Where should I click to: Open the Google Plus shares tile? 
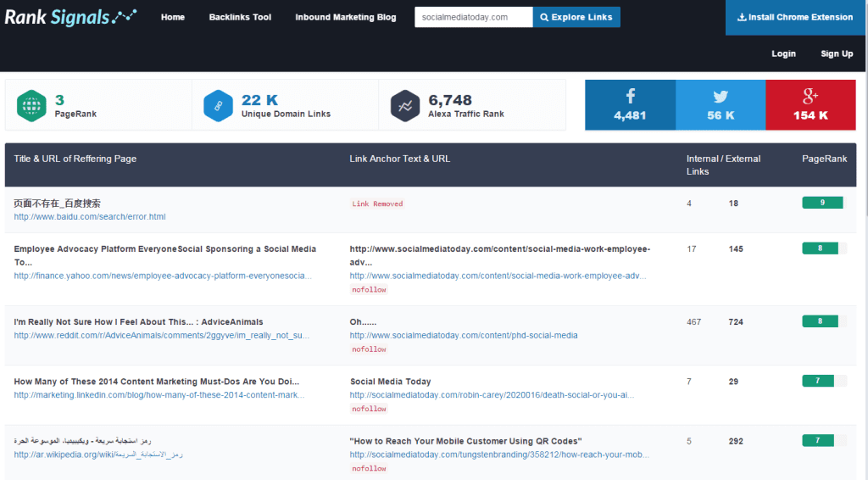click(x=810, y=105)
